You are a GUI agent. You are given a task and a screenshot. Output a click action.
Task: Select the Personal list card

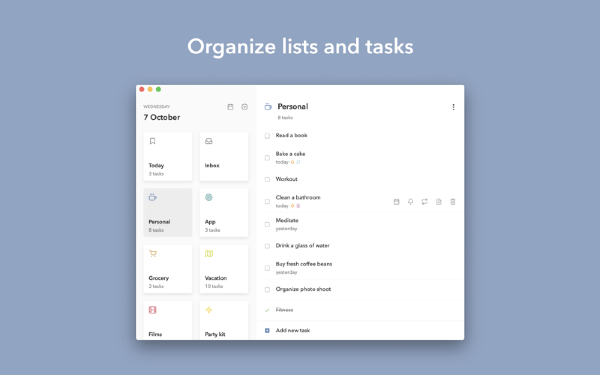pyautogui.click(x=168, y=212)
